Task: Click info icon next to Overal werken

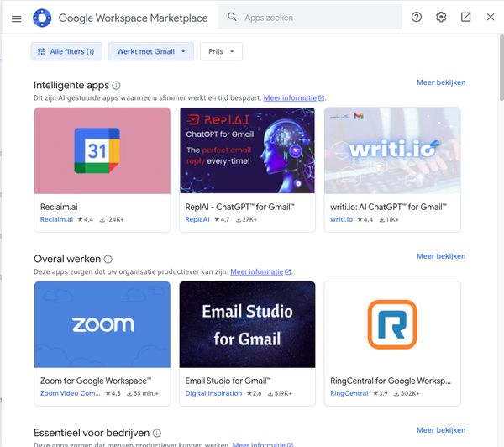Action: [x=108, y=259]
